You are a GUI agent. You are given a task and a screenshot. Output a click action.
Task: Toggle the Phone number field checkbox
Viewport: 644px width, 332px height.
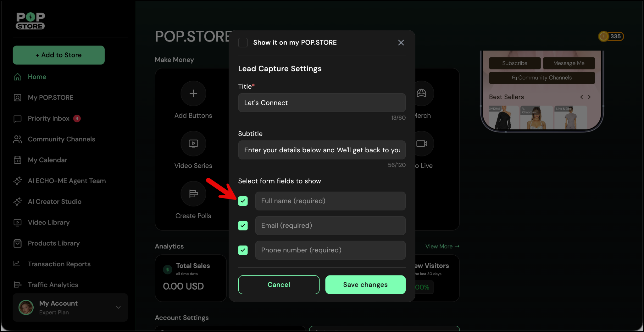pos(243,250)
